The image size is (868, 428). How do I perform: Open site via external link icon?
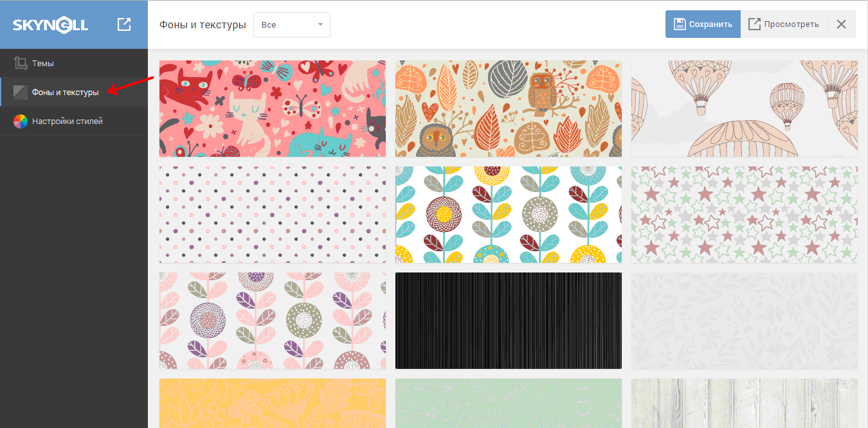point(124,25)
